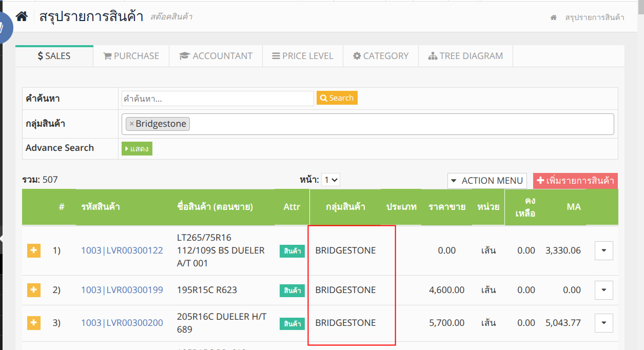The image size is (644, 350).
Task: Open product link 1003|LVR00300122
Action: click(x=122, y=250)
